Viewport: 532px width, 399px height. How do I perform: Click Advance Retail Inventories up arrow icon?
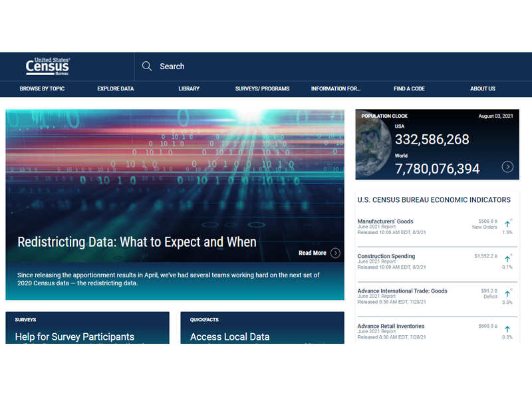pos(507,329)
